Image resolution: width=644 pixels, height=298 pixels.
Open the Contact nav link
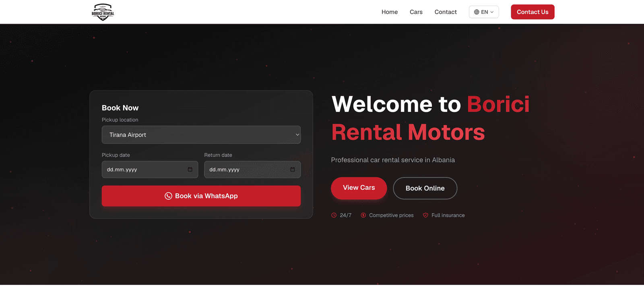point(446,12)
